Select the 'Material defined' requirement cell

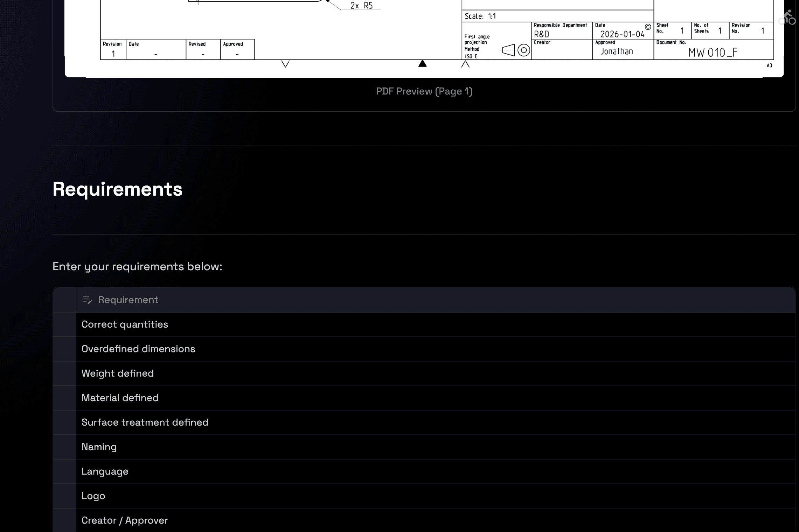tap(120, 398)
